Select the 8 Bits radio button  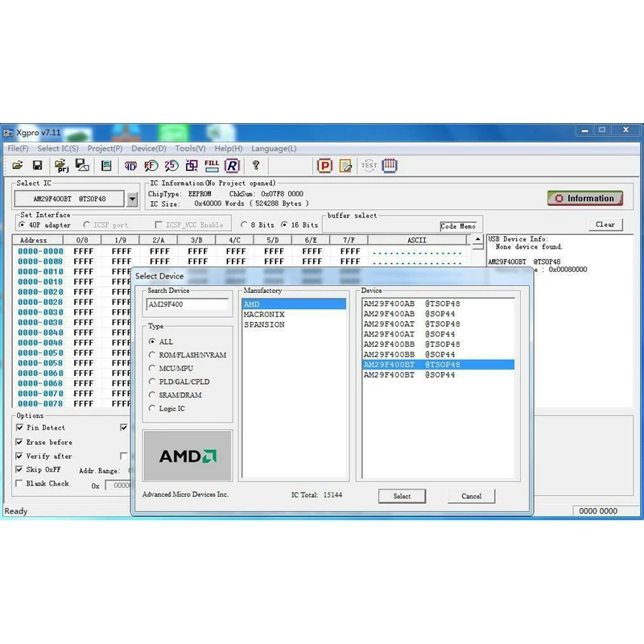244,225
